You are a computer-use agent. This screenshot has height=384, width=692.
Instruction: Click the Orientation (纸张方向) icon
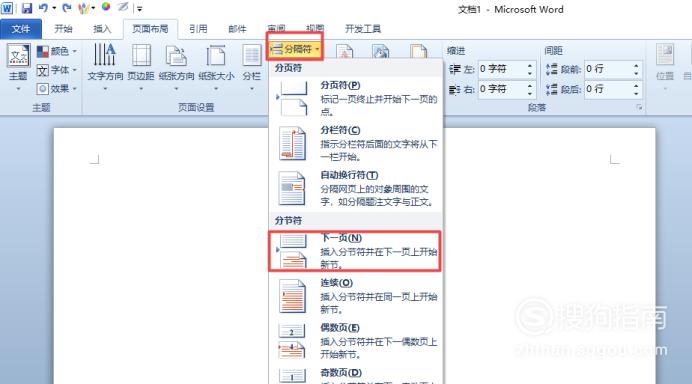[176, 56]
